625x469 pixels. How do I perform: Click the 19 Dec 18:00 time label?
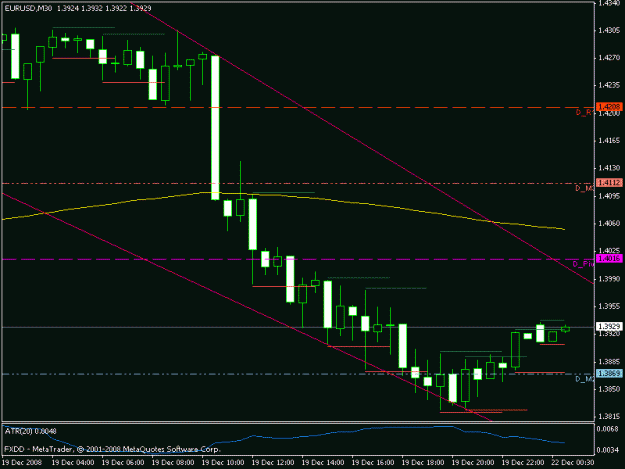pos(423,463)
